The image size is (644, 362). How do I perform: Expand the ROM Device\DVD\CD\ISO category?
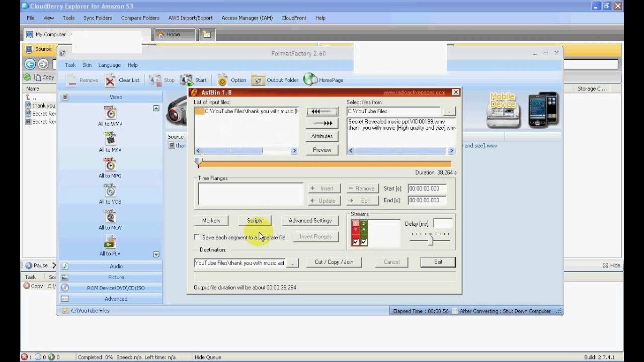click(x=111, y=288)
